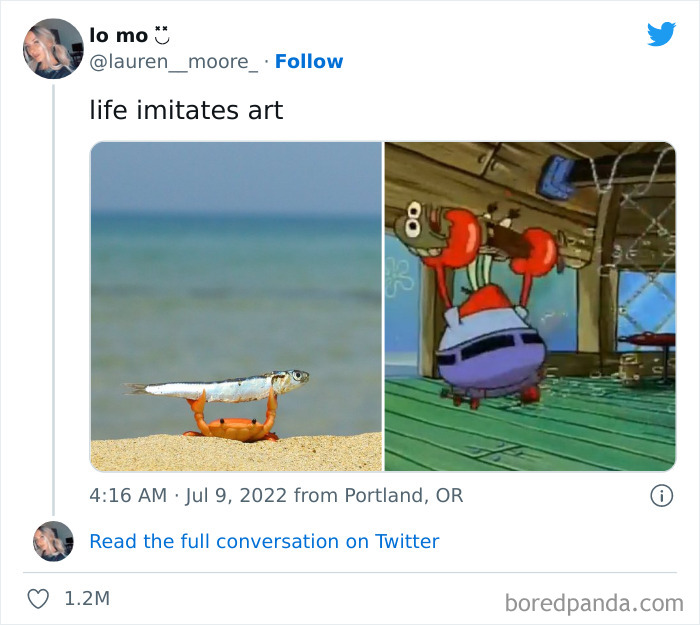Like the tweet with the heart icon
Image resolution: width=700 pixels, height=625 pixels.
(x=37, y=599)
